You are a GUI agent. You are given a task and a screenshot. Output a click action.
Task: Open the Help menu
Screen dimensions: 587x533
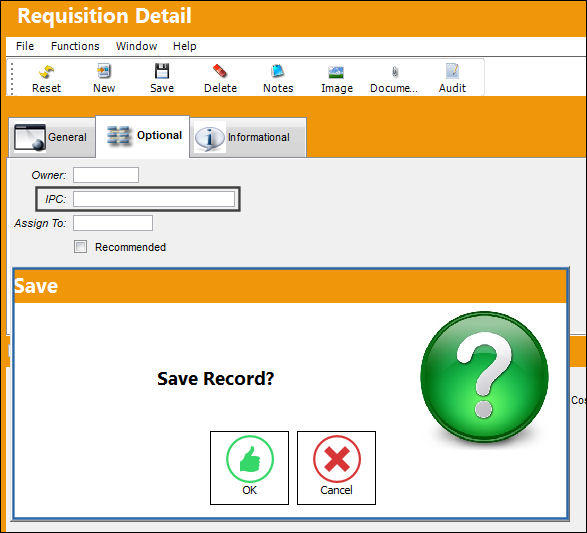point(185,46)
